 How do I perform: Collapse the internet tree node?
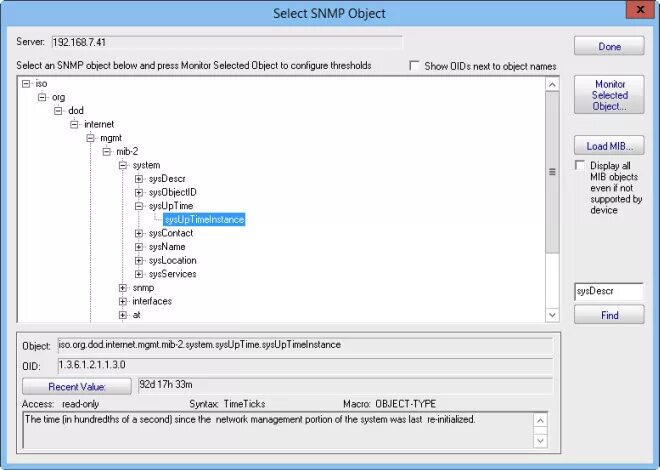coord(75,125)
